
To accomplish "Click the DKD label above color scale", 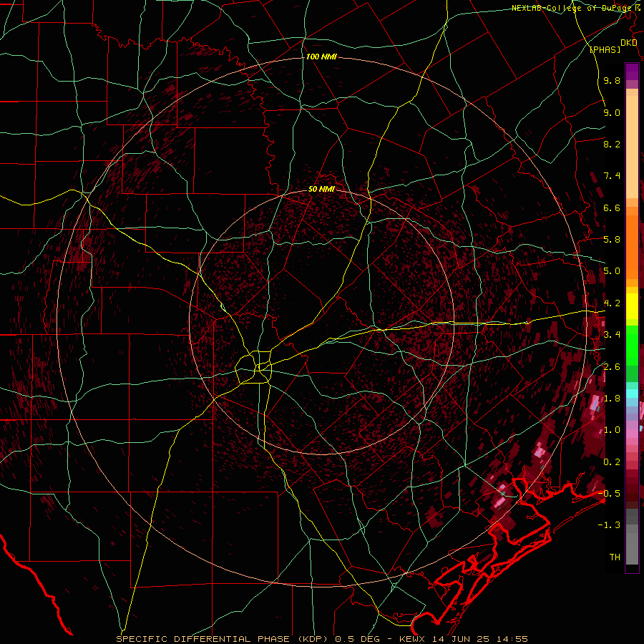I will pos(628,43).
